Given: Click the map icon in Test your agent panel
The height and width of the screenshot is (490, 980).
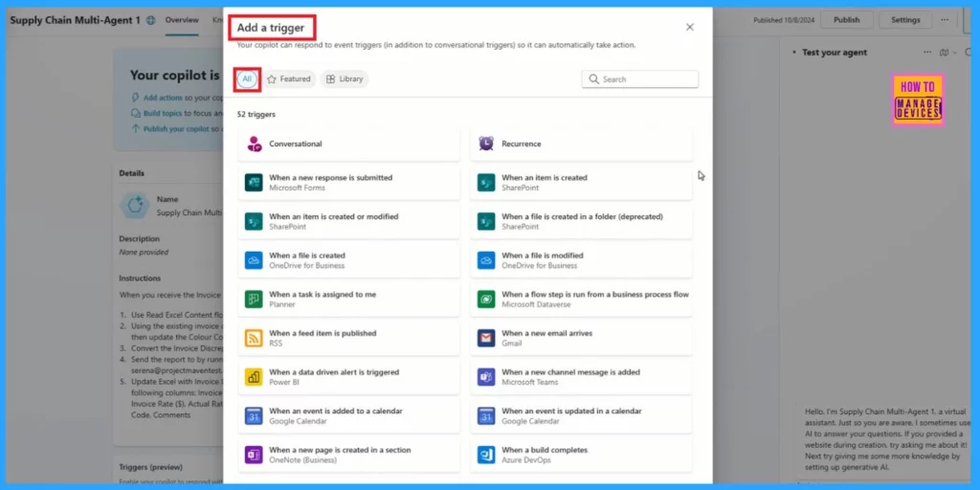Looking at the screenshot, I should pyautogui.click(x=944, y=53).
